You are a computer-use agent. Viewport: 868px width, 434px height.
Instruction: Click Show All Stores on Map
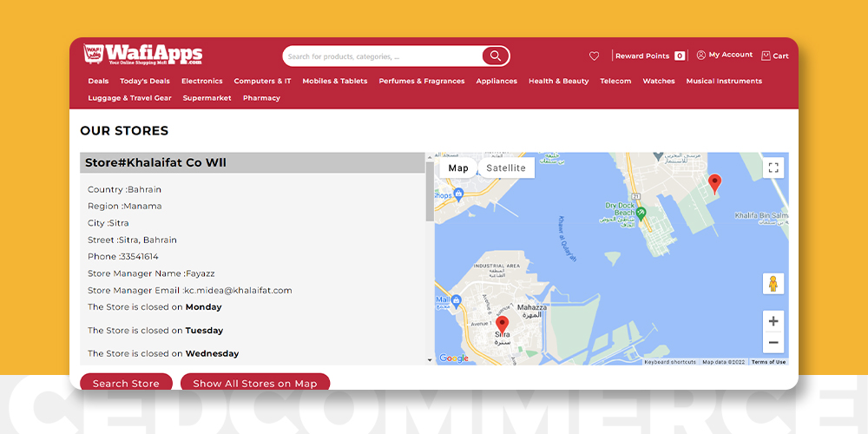pos(255,383)
